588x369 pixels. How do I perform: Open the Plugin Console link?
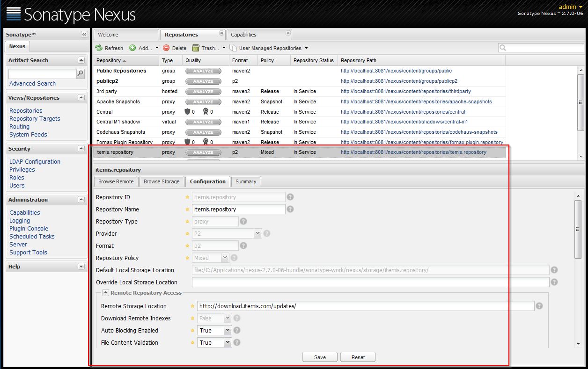[x=29, y=228]
